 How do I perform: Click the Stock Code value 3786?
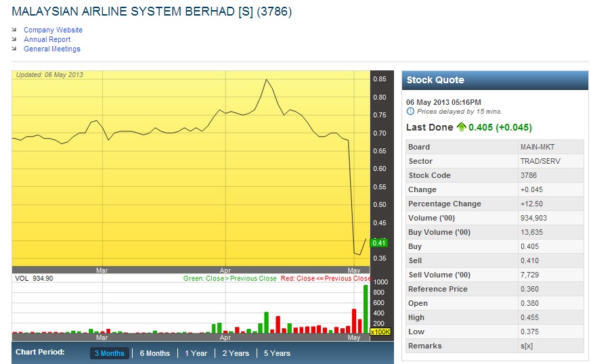click(529, 175)
